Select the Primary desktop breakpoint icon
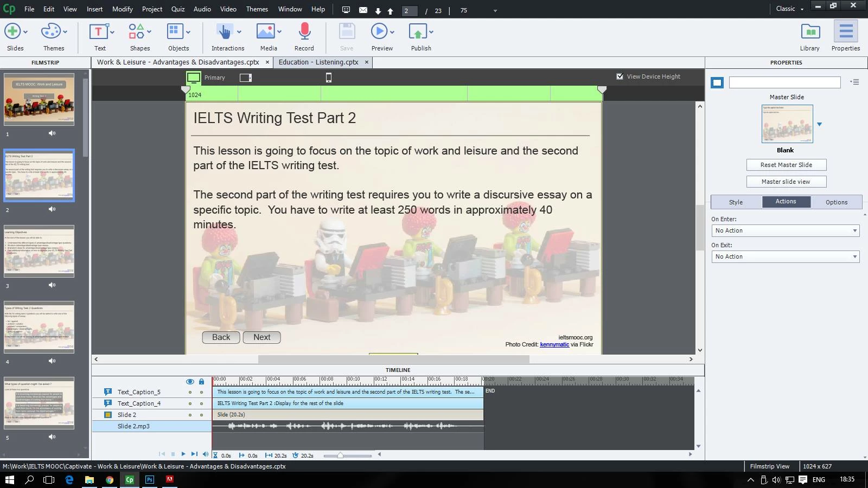Screen dimensions: 868x488 tap(194, 78)
